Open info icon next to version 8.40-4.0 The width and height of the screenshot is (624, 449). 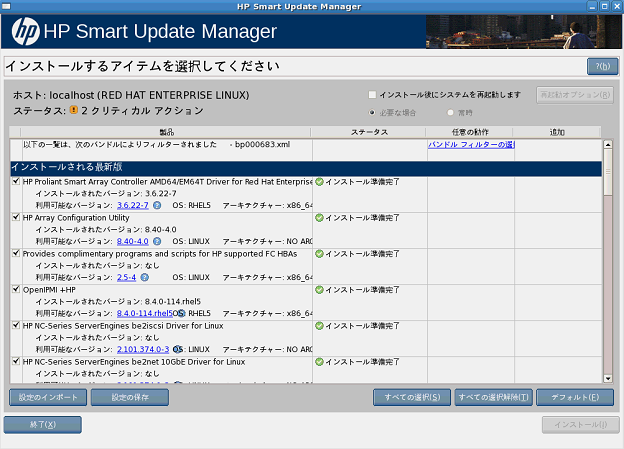click(157, 241)
